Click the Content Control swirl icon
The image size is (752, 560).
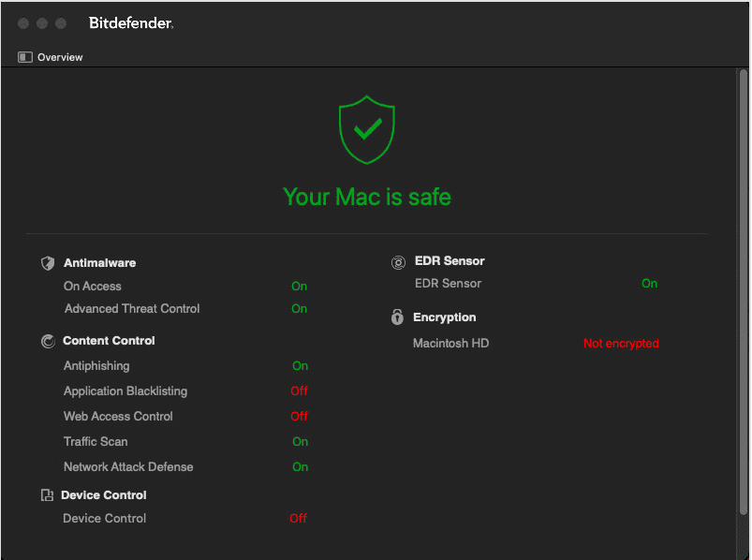click(x=48, y=341)
